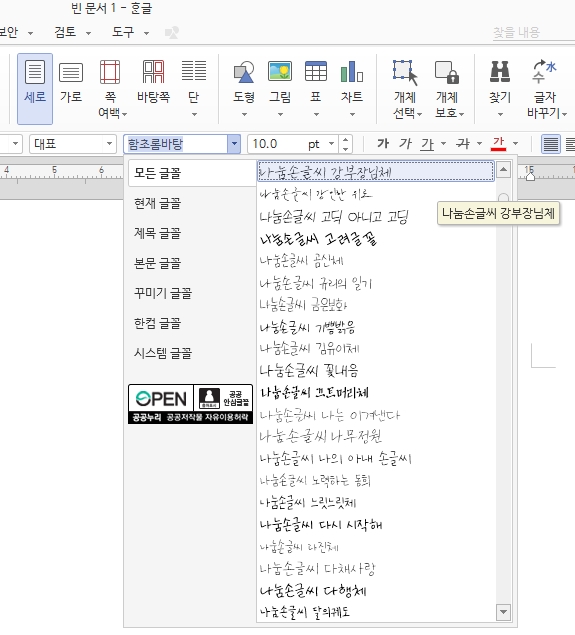Choose font 나눔손글씨 나무정원
575x635 pixels.
376,437
